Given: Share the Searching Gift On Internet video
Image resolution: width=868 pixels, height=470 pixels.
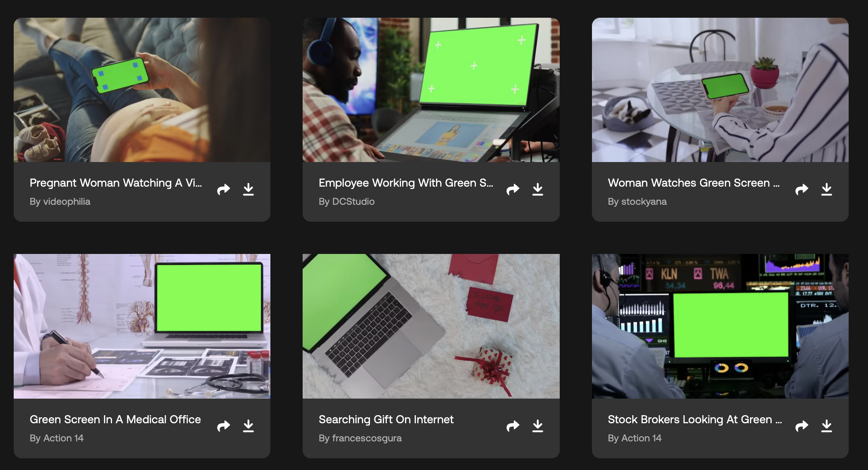Looking at the screenshot, I should pyautogui.click(x=513, y=426).
